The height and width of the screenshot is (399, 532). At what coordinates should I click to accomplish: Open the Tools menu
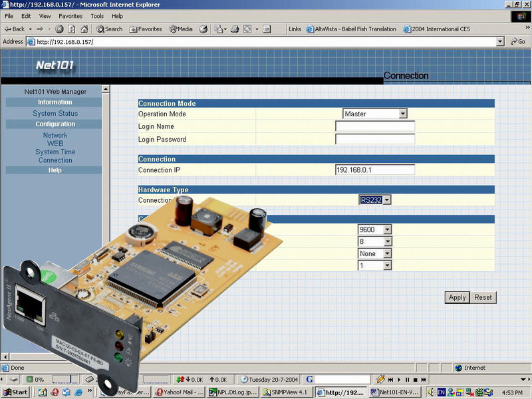tap(97, 15)
